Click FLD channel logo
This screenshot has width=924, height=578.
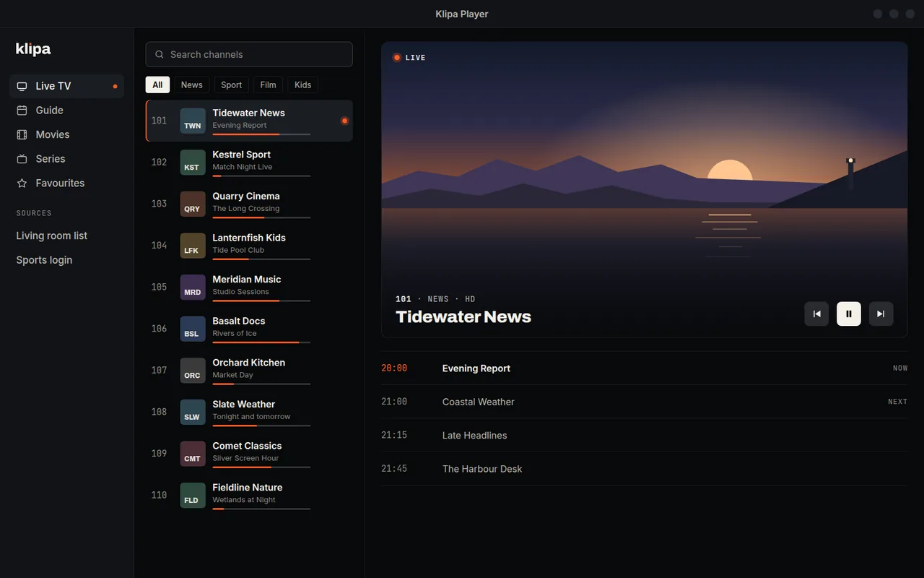[193, 495]
